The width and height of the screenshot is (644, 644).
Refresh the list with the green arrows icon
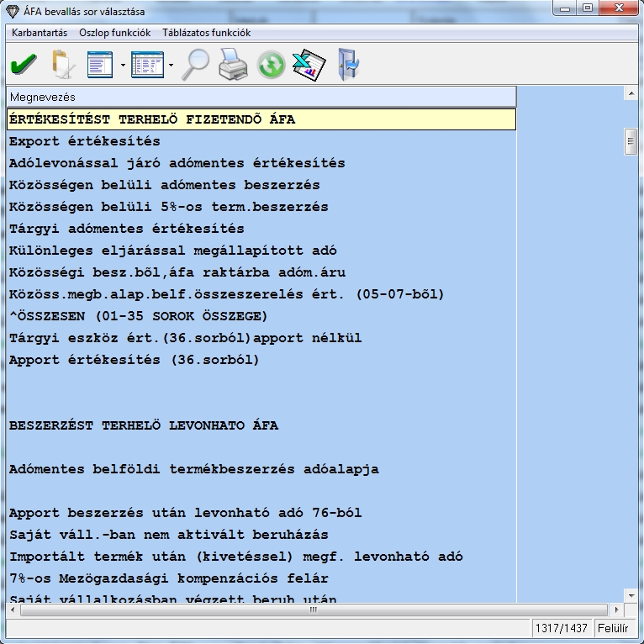pyautogui.click(x=271, y=66)
